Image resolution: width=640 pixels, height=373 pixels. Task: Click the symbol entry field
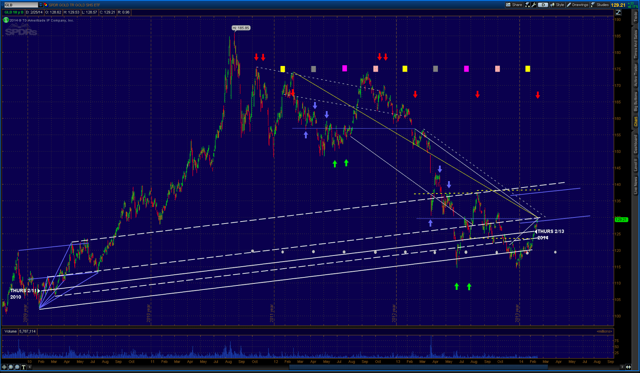click(21, 5)
